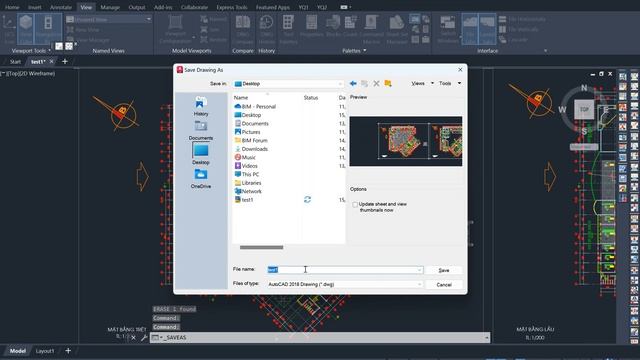The width and height of the screenshot is (640, 360).
Task: Open the Output ribbon tab
Action: click(x=137, y=7)
